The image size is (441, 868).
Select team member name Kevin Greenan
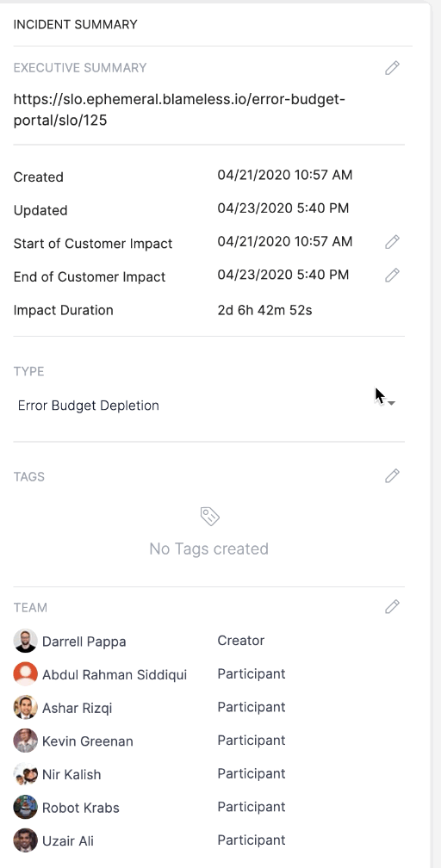(x=88, y=741)
